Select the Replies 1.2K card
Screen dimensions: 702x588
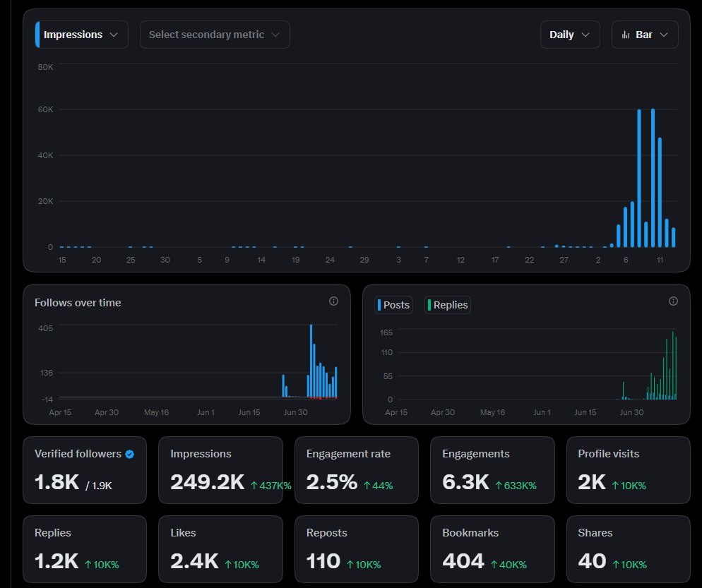point(85,549)
